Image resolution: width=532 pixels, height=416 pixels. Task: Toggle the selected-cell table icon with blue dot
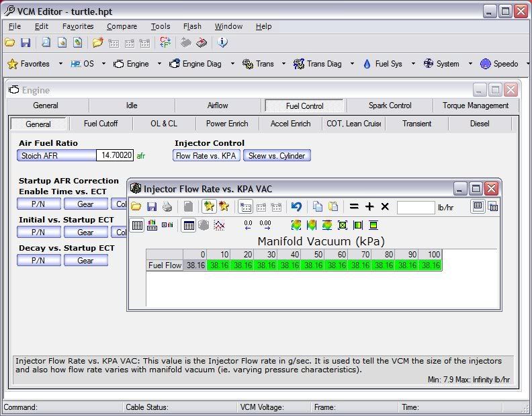click(245, 206)
